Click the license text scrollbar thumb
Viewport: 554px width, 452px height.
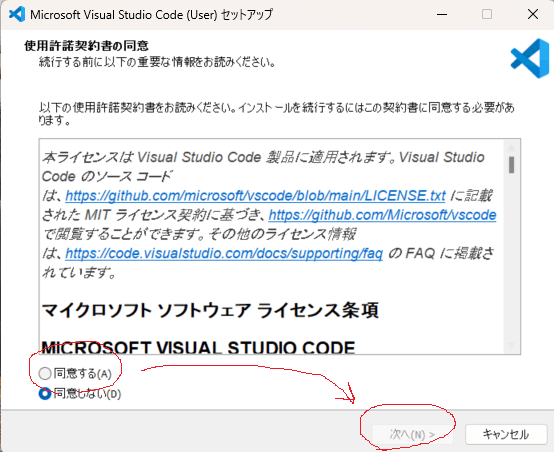[511, 165]
